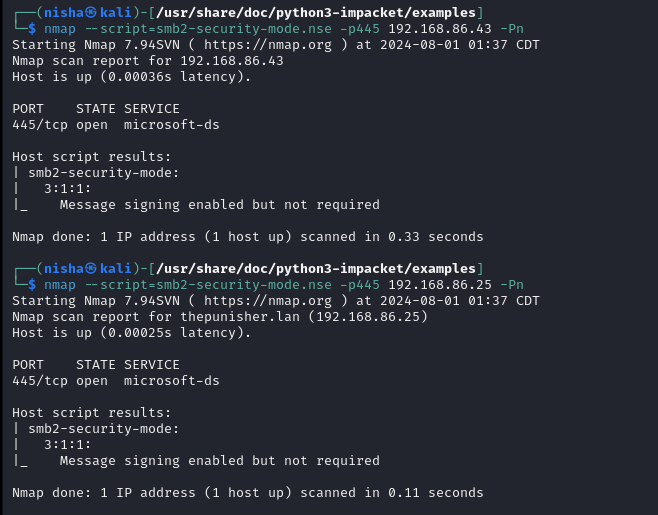
Task: Click the dollar prompt sign of the second command
Action: click(x=32, y=285)
